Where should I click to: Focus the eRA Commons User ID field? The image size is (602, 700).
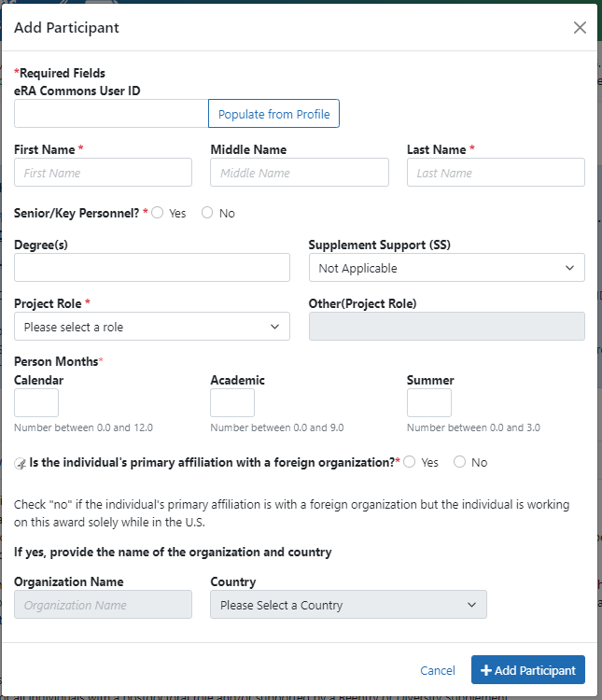pyautogui.click(x=110, y=114)
